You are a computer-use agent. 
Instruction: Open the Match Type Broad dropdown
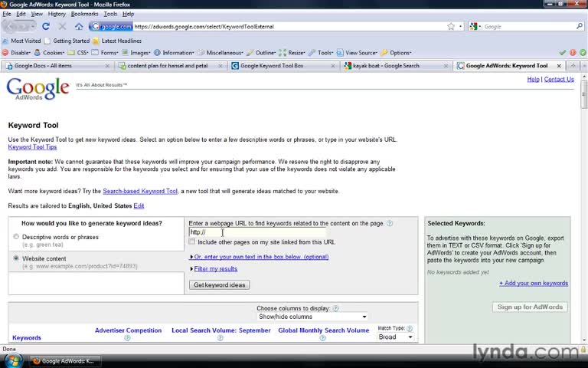point(395,337)
